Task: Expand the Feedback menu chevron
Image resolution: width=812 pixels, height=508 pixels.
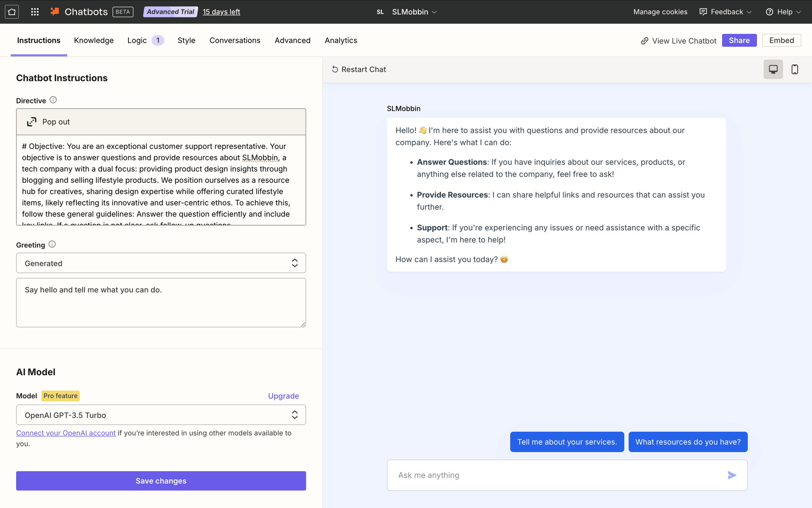Action: tap(749, 12)
